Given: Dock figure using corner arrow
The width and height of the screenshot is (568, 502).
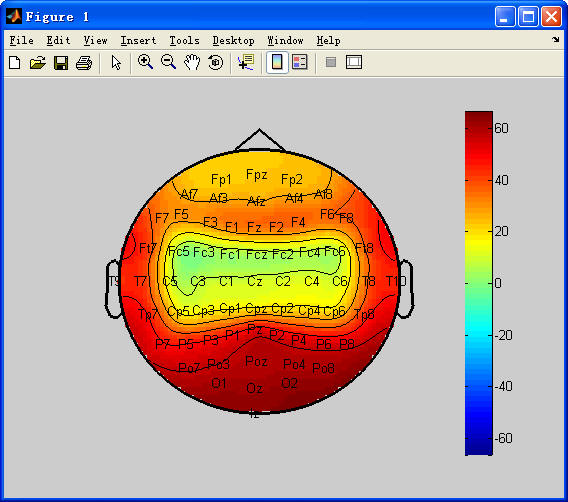Looking at the screenshot, I should [555, 39].
